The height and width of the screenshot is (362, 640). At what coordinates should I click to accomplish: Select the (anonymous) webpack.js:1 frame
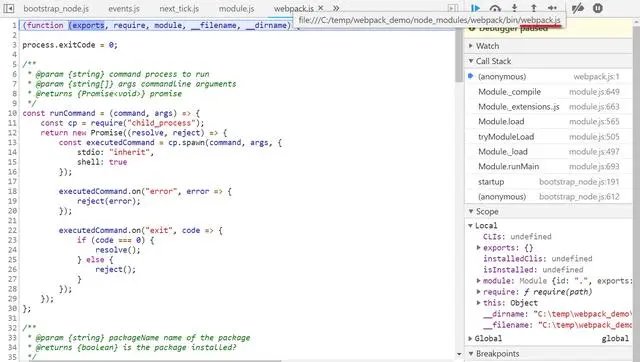point(548,77)
